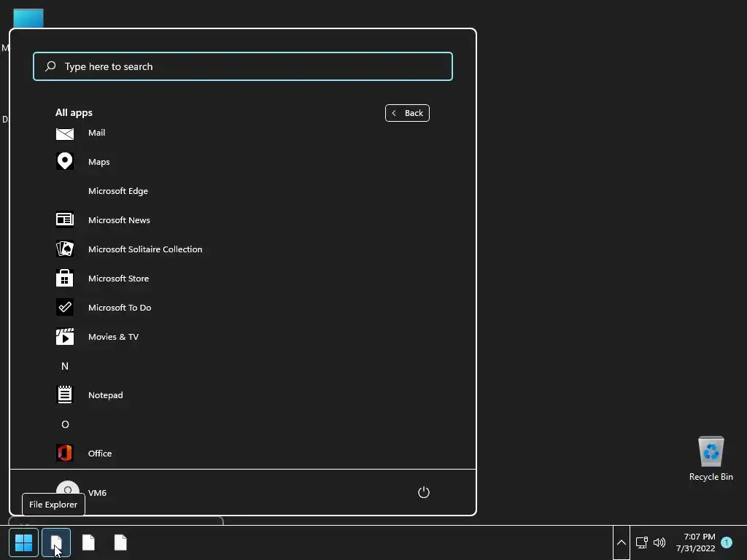Viewport: 747px width, 560px height.
Task: Open the notification badge in taskbar
Action: tap(727, 542)
